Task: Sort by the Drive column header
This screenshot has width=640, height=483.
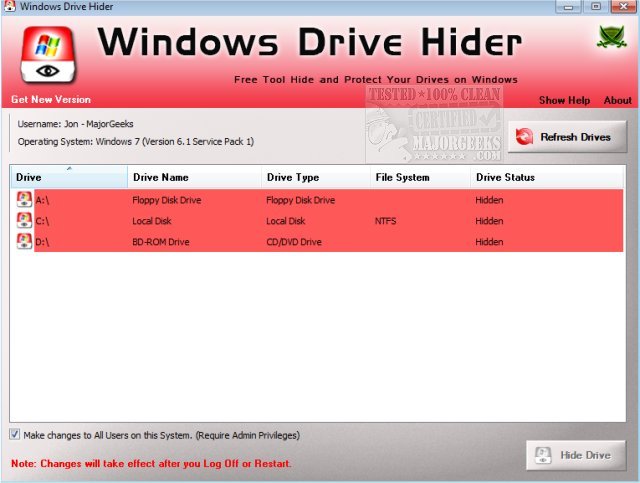Action: (x=69, y=177)
